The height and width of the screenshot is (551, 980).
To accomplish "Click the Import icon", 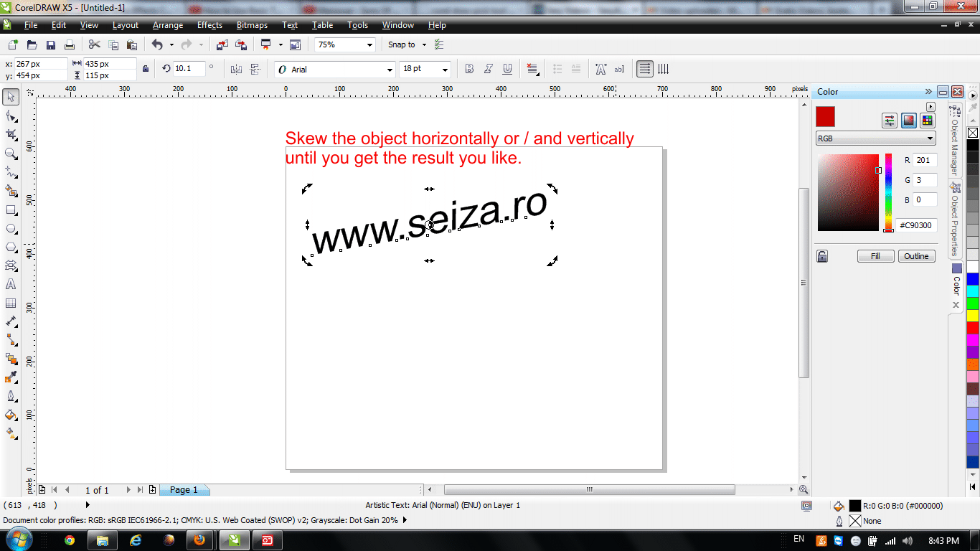I will (x=222, y=44).
